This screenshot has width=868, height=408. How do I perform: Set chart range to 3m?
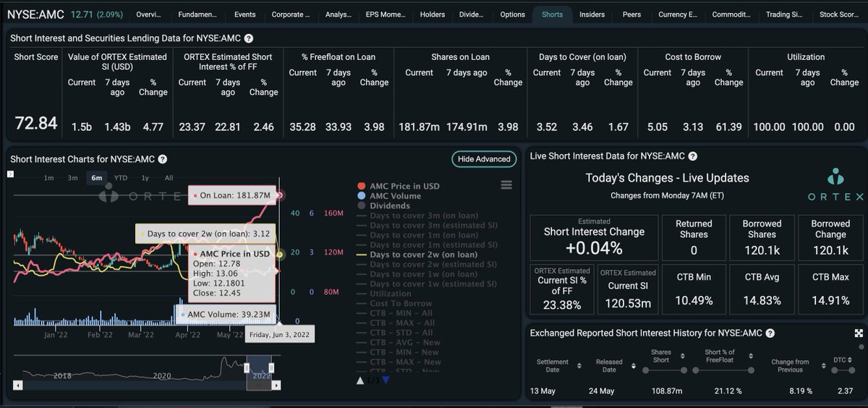(72, 177)
